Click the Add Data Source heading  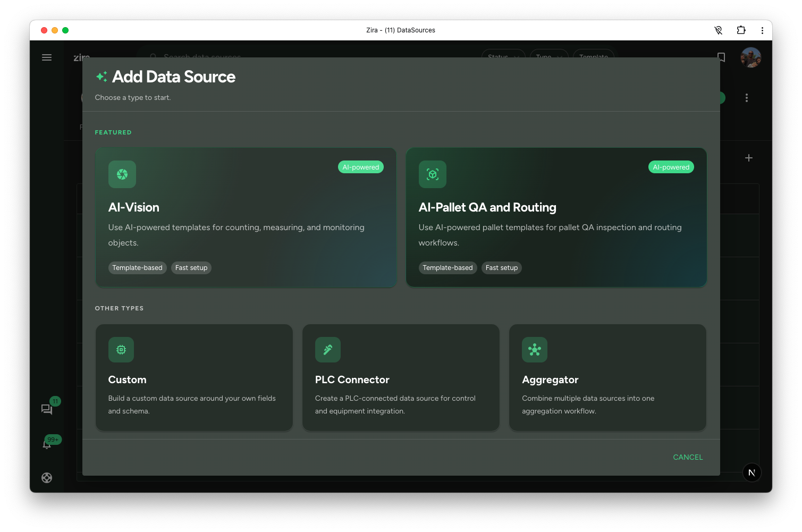point(174,77)
